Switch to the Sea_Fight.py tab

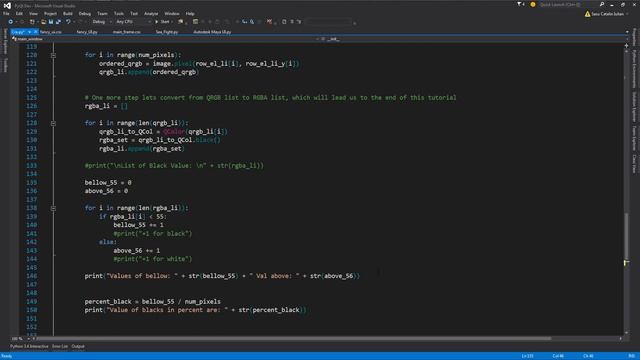click(x=167, y=32)
